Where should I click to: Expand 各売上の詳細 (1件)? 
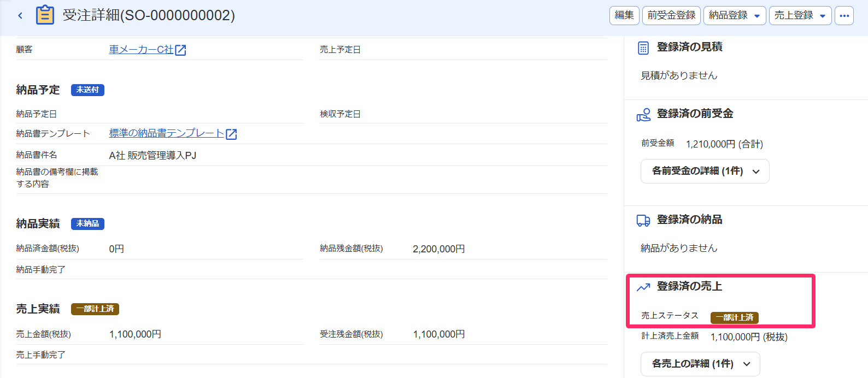tap(700, 364)
